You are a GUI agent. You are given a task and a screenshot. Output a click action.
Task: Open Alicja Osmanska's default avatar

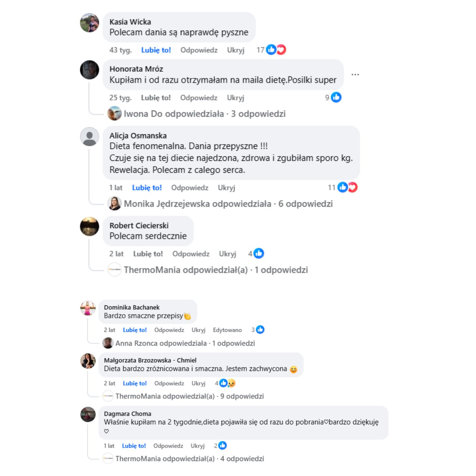89,137
